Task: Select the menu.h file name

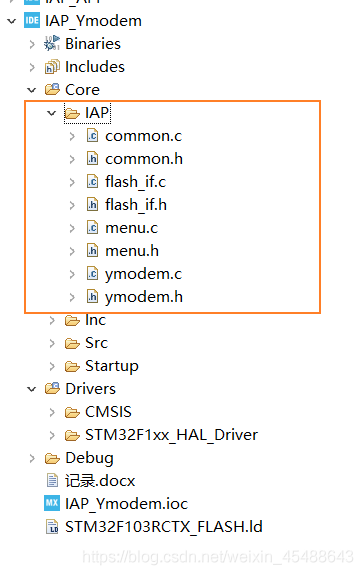Action: coord(132,251)
